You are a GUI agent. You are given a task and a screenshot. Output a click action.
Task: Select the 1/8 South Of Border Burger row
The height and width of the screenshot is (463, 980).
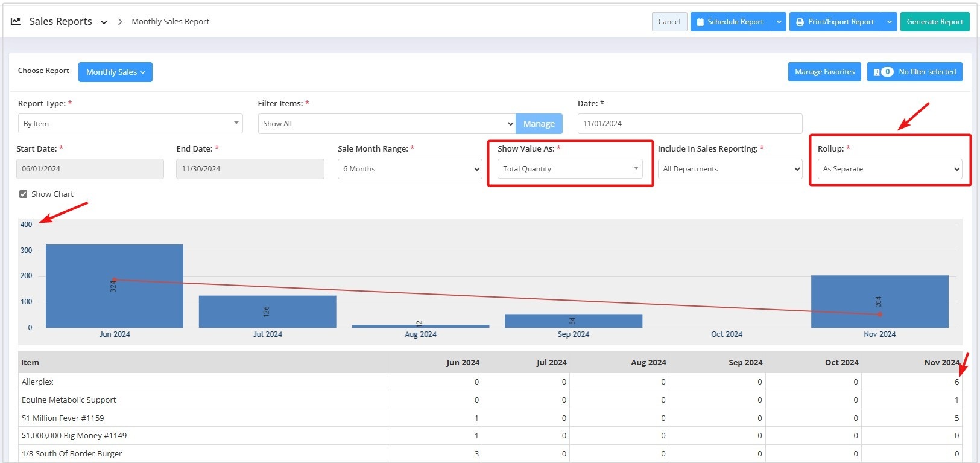[x=490, y=453]
